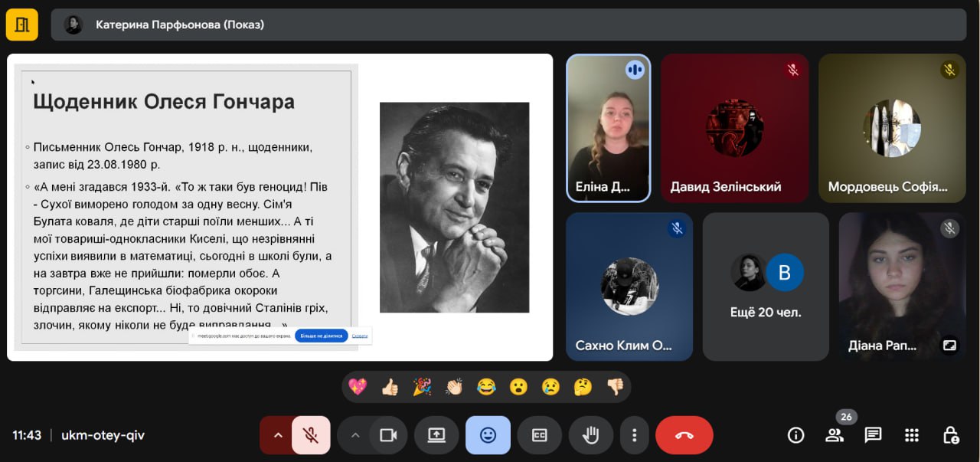Unmute the microphone
Screen dimensions: 980x462
pos(311,435)
